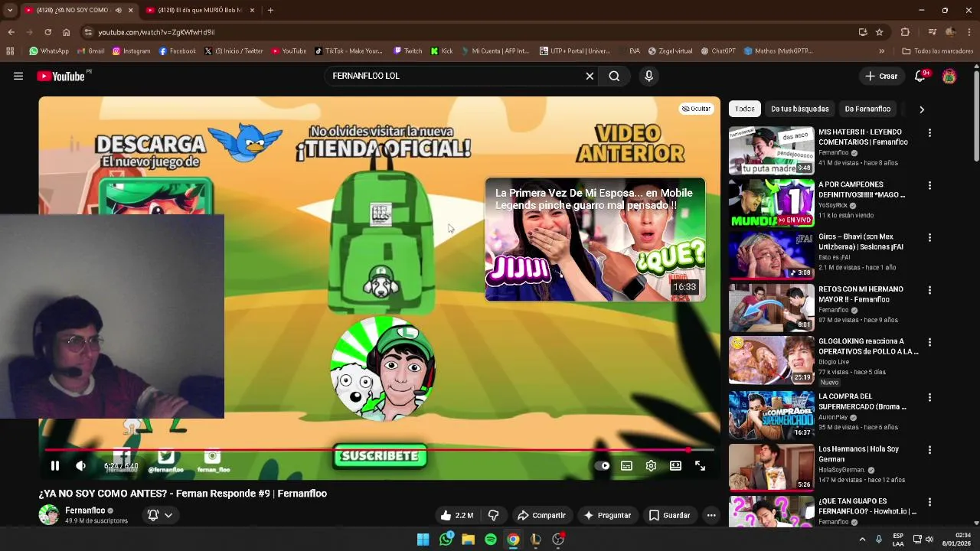Open the Todos los marcadores folder

[937, 51]
